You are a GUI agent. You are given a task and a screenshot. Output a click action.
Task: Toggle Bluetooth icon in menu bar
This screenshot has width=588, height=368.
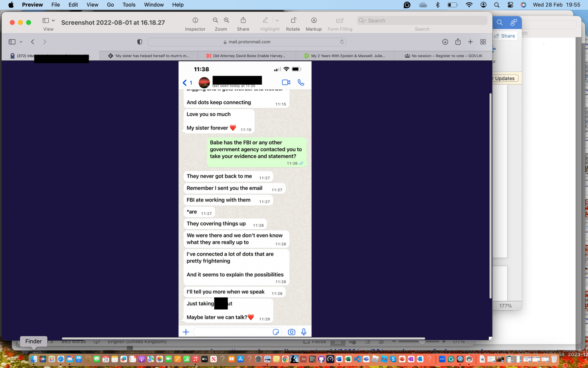pos(438,5)
